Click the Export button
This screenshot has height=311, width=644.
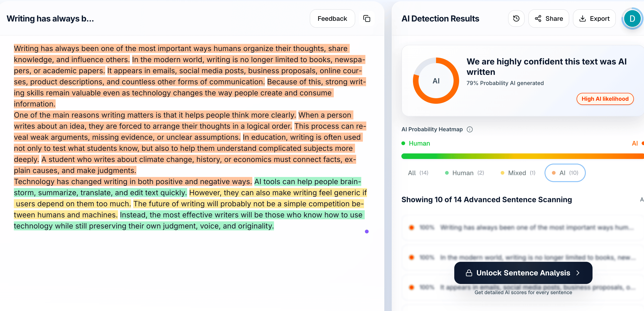(x=594, y=18)
